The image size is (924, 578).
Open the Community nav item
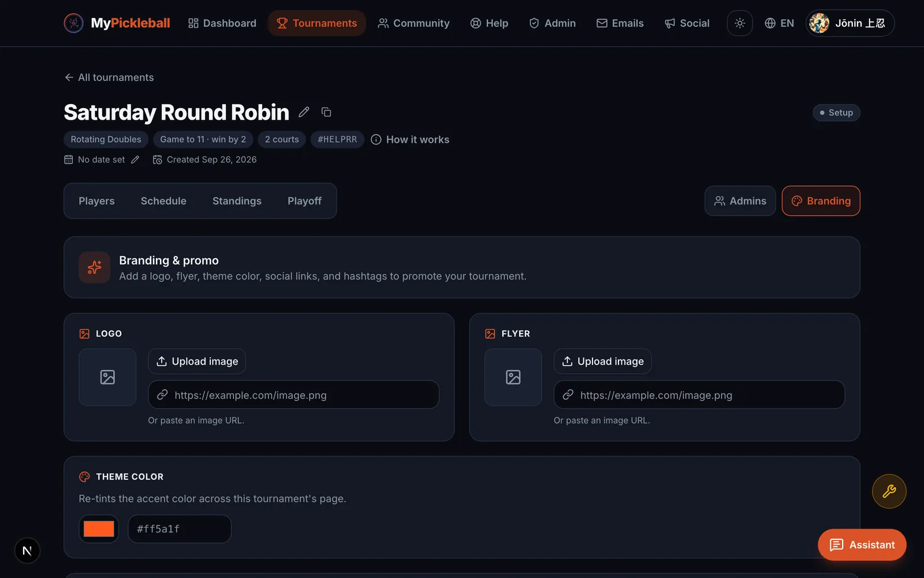(413, 23)
